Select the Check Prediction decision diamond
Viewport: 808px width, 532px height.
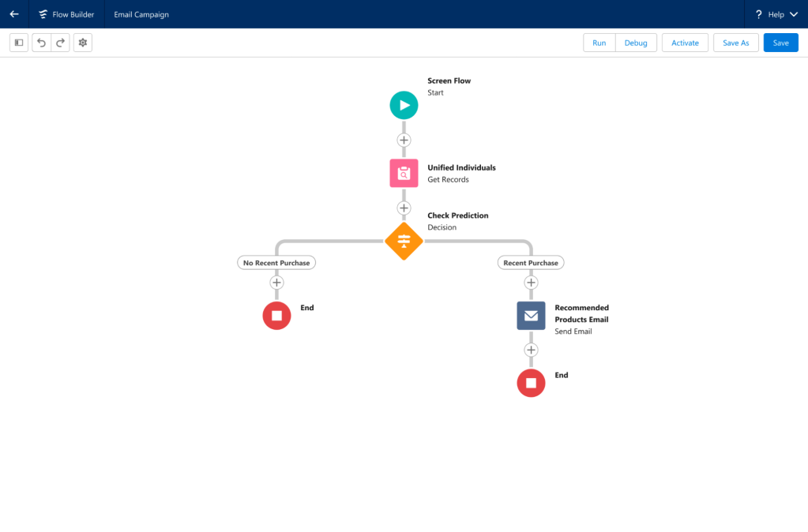click(x=404, y=241)
